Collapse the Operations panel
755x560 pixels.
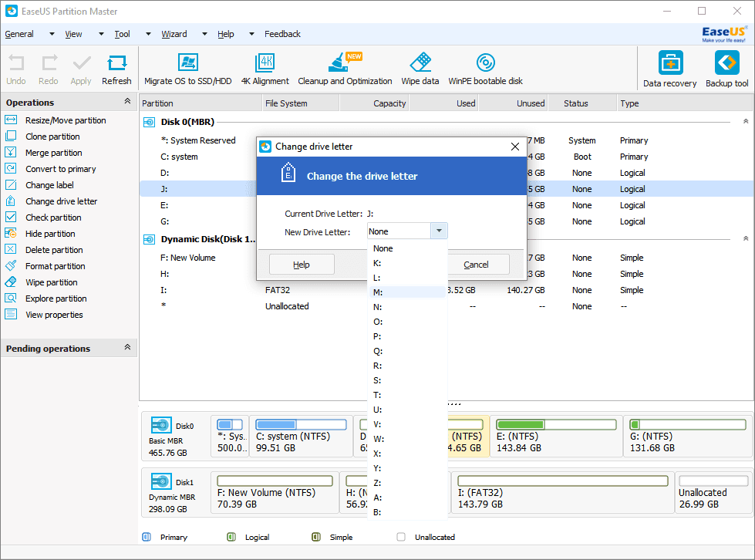point(127,101)
